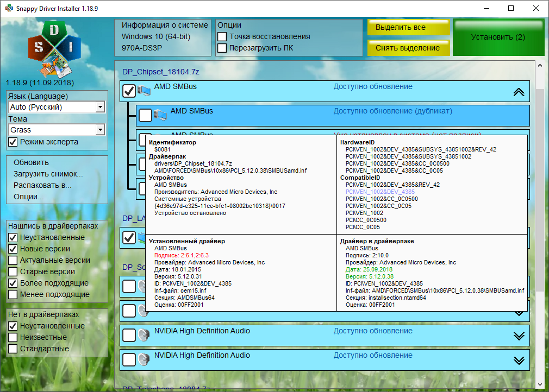The width and height of the screenshot is (549, 392).
Task: Expand last NVIDIA High Definition Audio entry
Action: coord(519,361)
